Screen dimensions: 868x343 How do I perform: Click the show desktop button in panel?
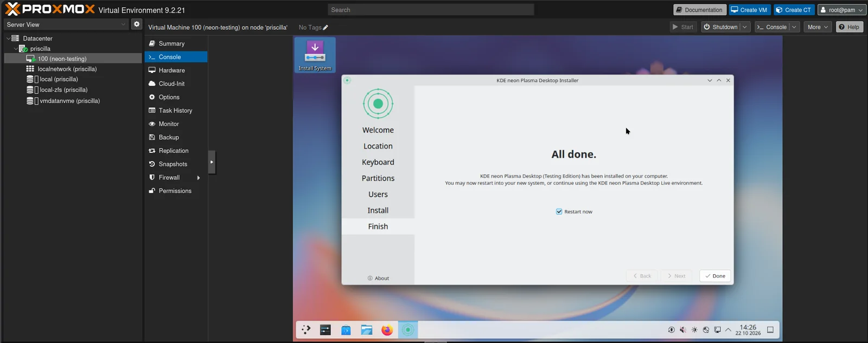click(770, 329)
